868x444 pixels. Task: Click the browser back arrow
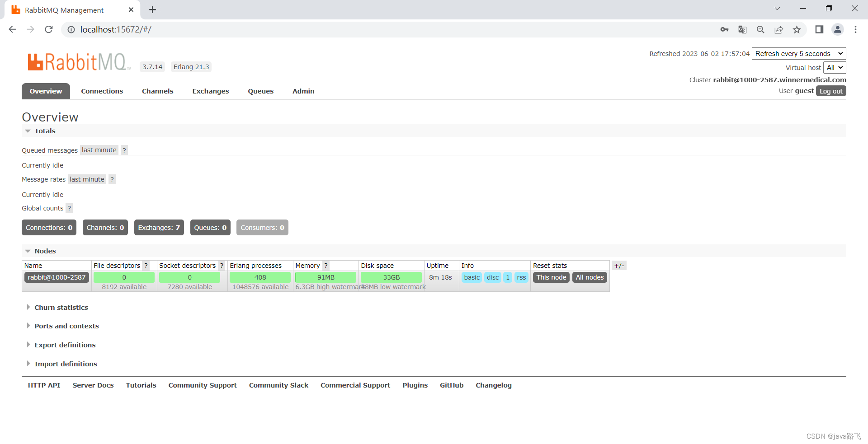coord(12,29)
